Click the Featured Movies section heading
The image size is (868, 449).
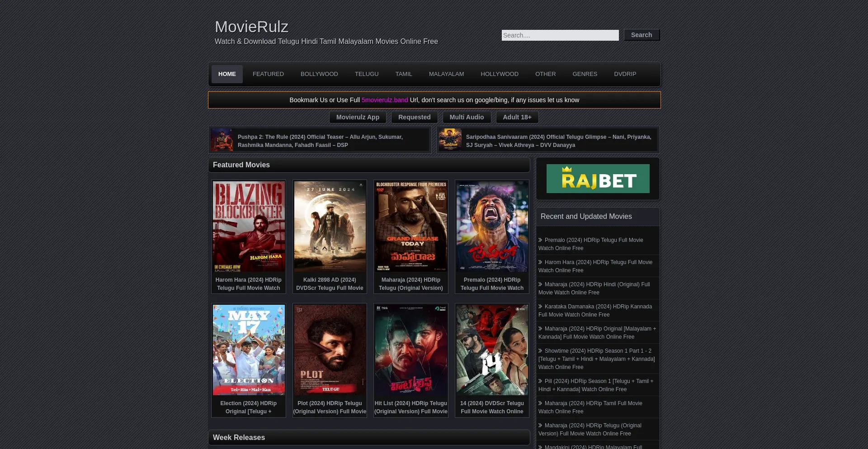pyautogui.click(x=241, y=165)
